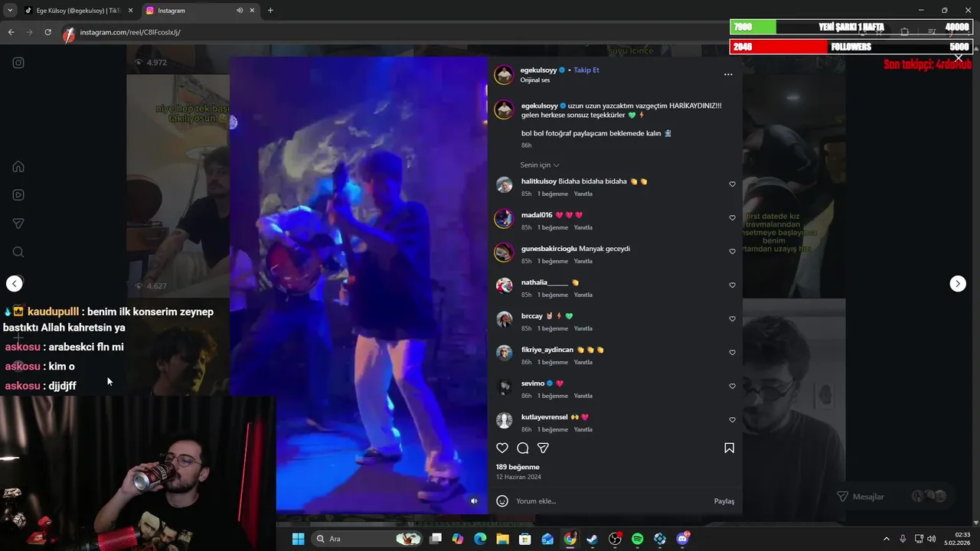Like halitkulsoy's comment
The width and height of the screenshot is (980, 551).
732,184
